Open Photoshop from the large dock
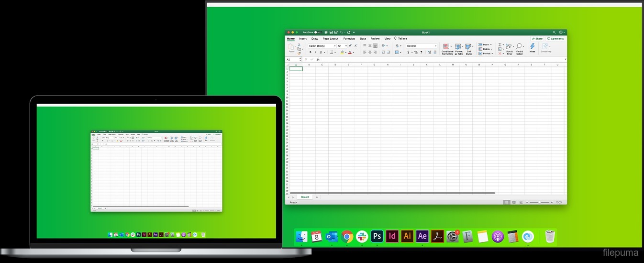 click(377, 236)
